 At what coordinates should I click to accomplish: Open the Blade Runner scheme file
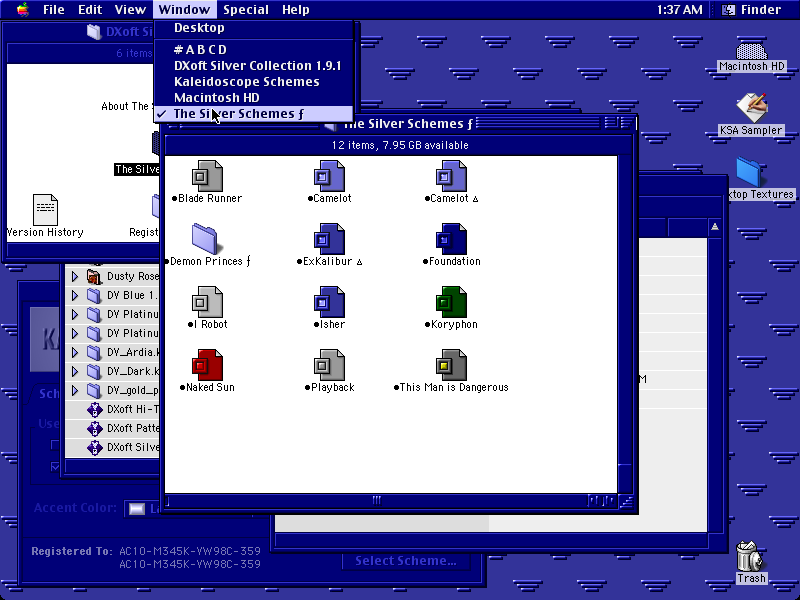pyautogui.click(x=207, y=176)
